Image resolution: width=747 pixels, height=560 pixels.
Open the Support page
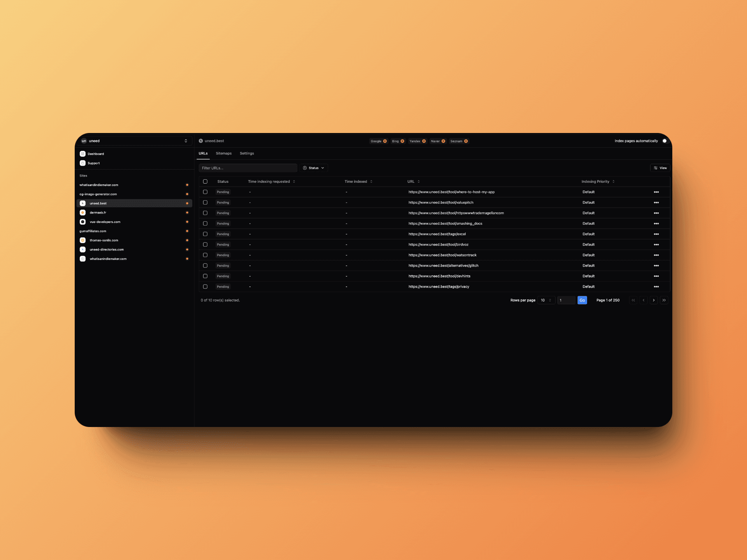click(93, 163)
